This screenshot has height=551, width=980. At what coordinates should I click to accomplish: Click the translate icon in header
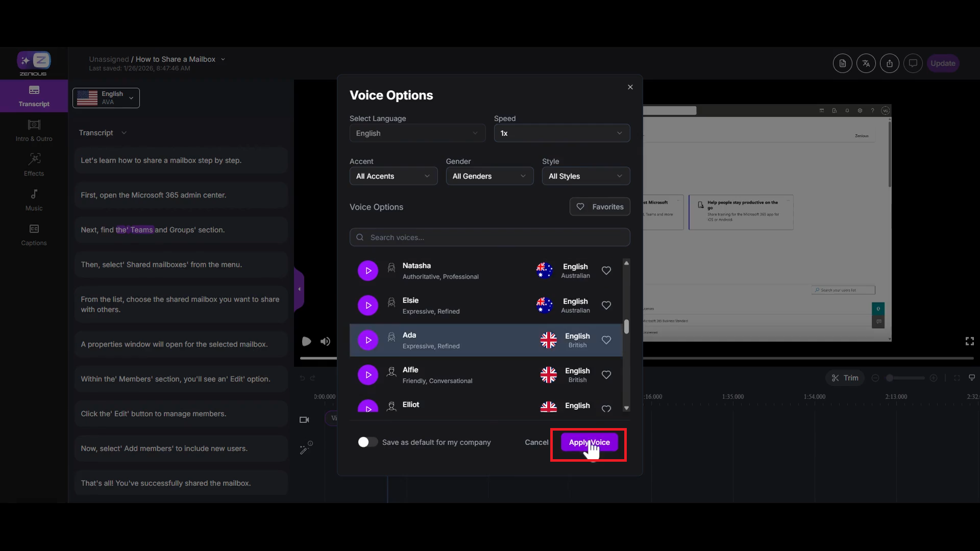pos(866,63)
